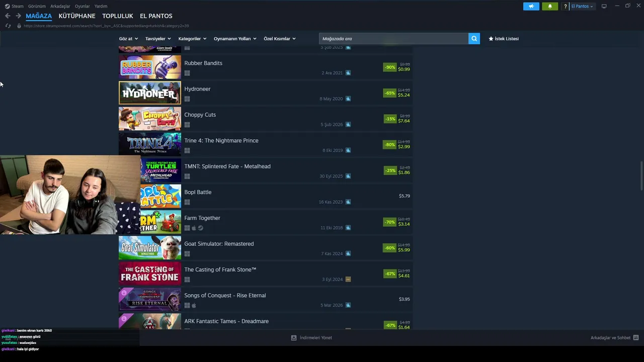This screenshot has height=362, width=644.
Task: Open Trine 4: The Nightmare Prince title
Action: tap(221, 141)
